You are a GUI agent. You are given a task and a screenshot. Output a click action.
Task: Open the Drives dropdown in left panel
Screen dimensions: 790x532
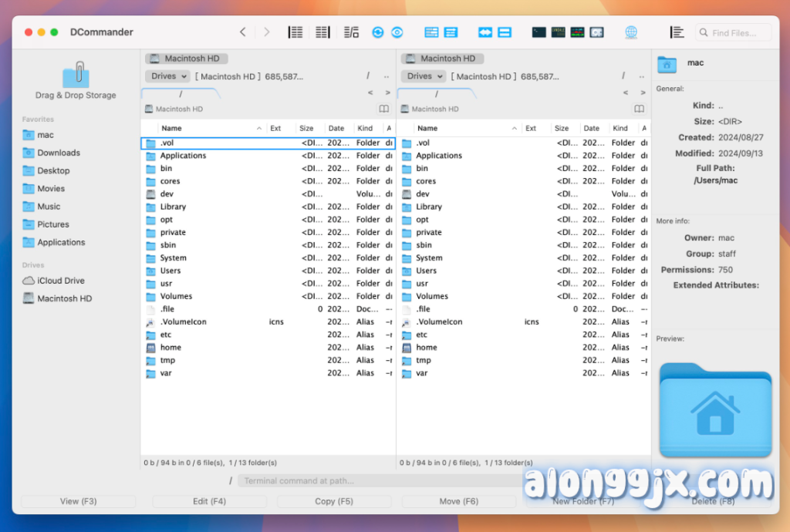coord(167,76)
